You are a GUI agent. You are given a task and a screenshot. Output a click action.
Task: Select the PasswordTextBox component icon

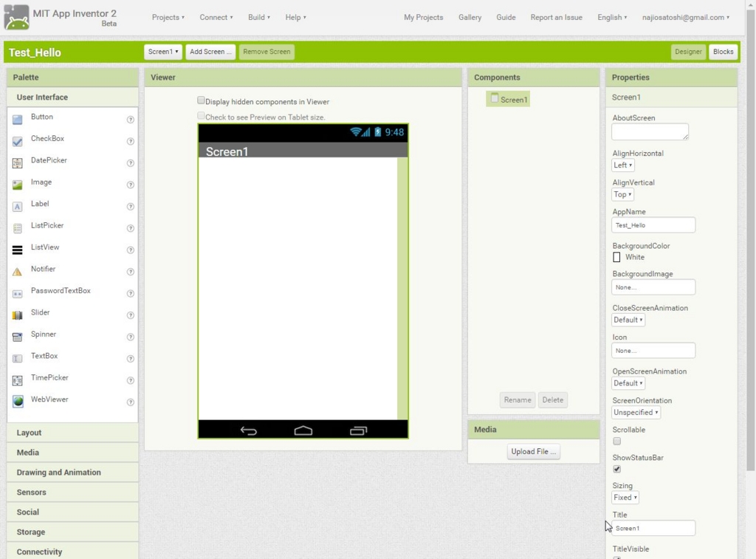pos(18,293)
